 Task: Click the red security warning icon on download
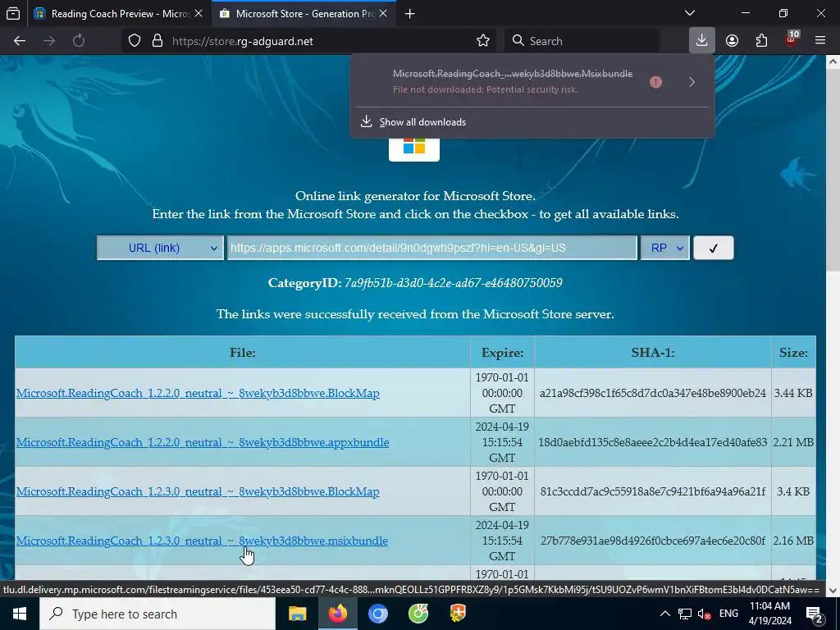(x=655, y=82)
